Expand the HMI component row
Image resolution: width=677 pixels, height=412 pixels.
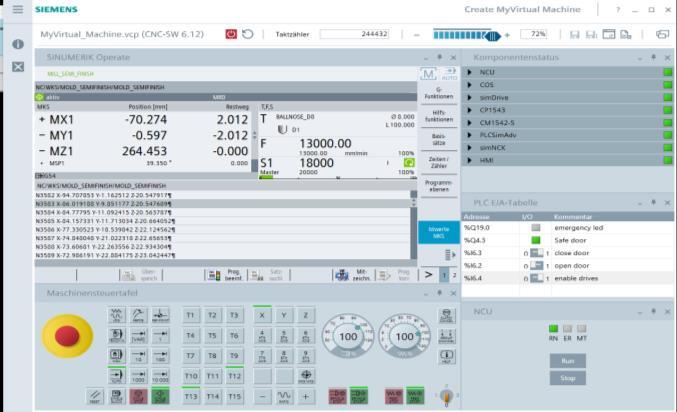tap(470, 160)
